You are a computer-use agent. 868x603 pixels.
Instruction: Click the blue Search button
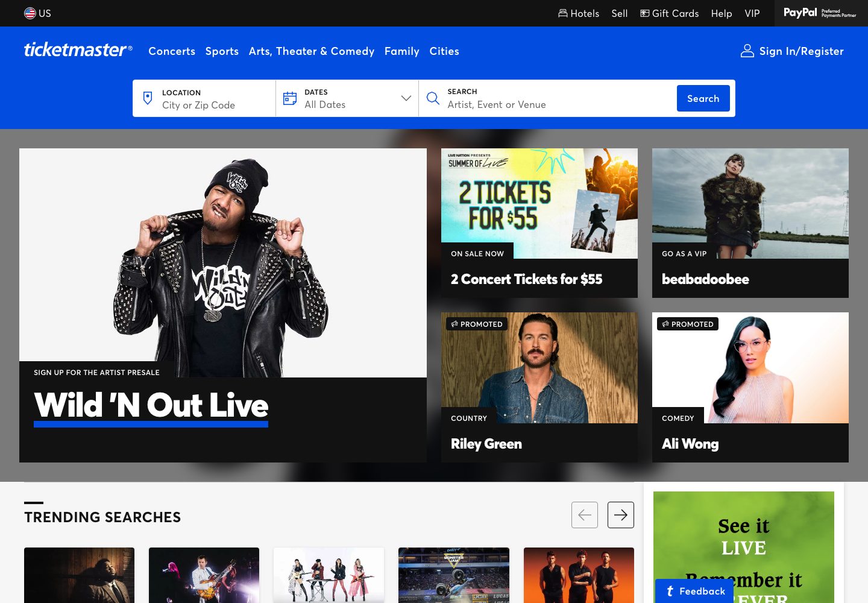[x=703, y=98]
